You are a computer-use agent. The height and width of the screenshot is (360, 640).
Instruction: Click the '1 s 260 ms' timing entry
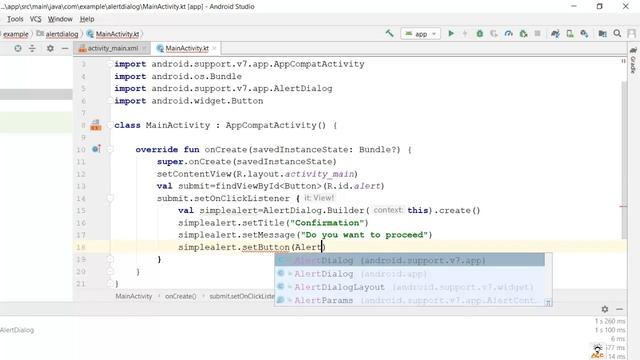click(x=610, y=321)
